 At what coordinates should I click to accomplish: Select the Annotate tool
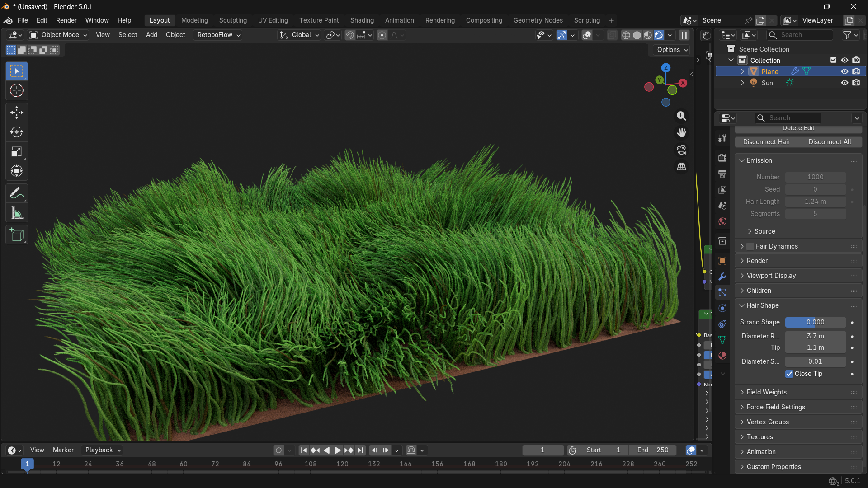[17, 193]
